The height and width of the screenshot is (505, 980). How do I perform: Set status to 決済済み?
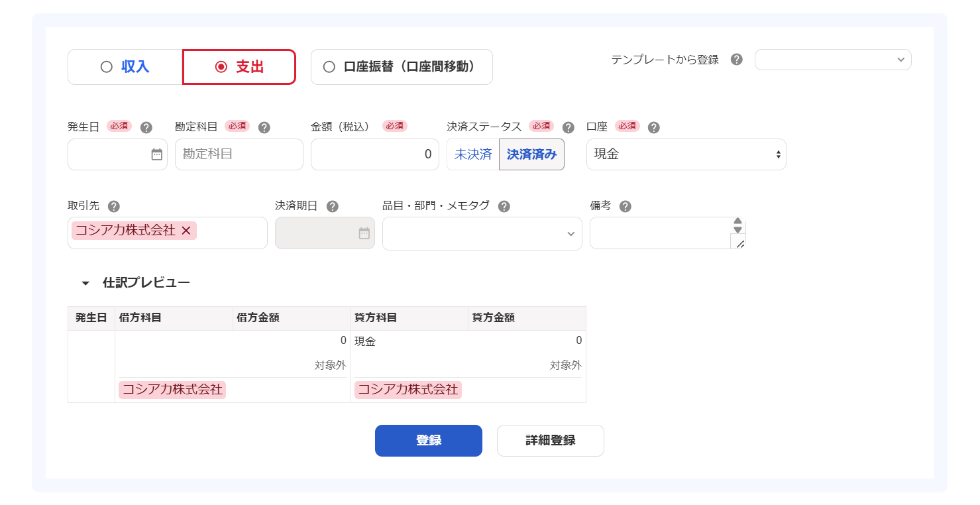(x=531, y=154)
